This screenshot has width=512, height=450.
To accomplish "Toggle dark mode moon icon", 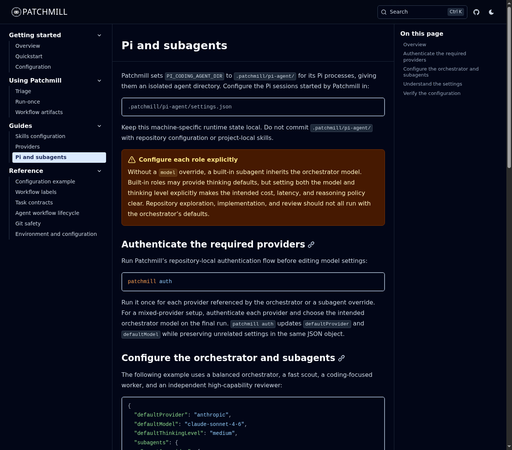I will 491,12.
